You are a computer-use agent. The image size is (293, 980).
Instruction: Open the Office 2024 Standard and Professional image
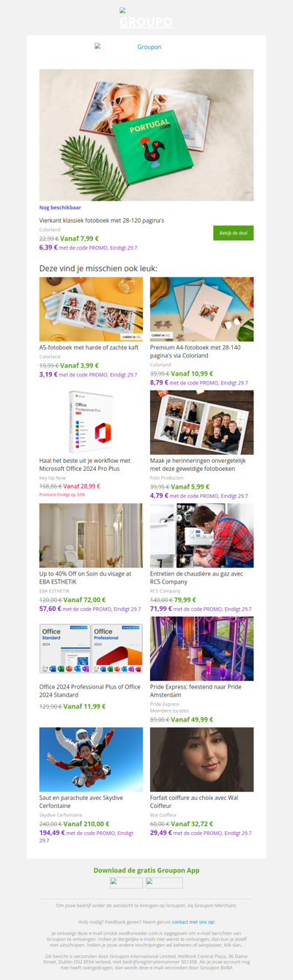click(91, 648)
